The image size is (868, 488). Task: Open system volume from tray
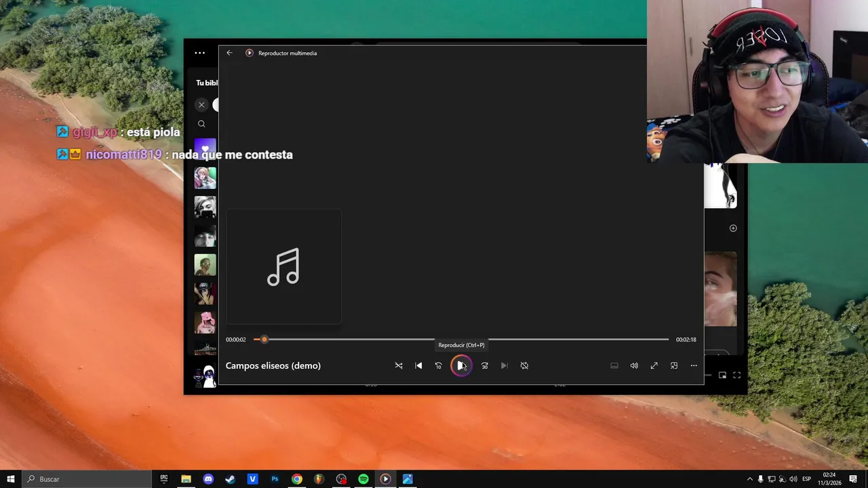click(x=793, y=479)
